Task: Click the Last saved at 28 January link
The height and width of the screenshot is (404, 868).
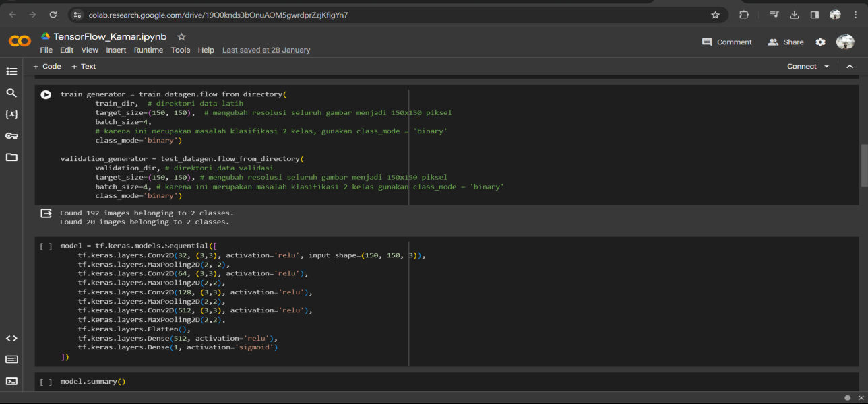Action: 266,50
